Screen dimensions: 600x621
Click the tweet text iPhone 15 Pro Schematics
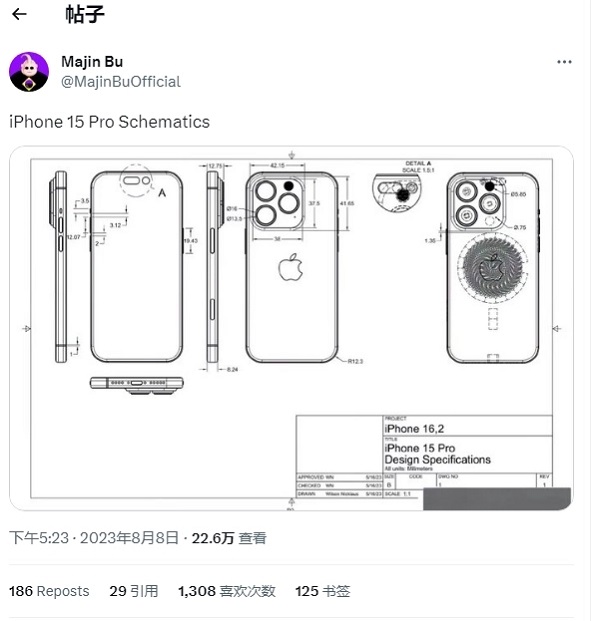(110, 122)
